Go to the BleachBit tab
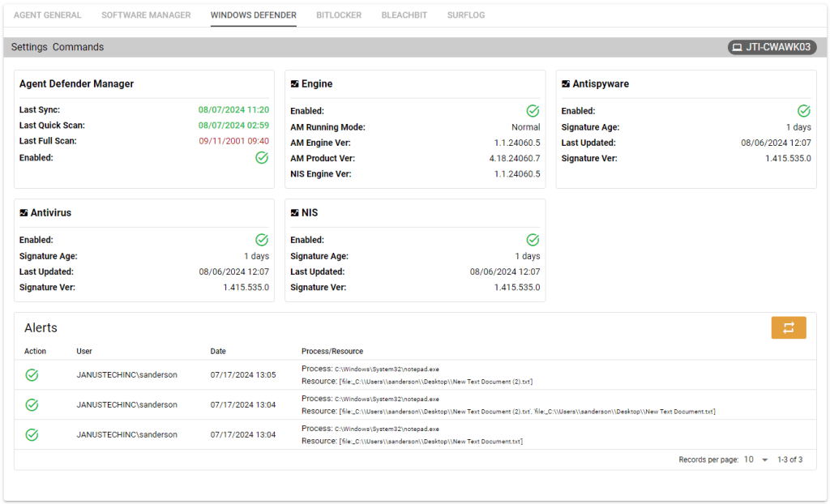 [404, 15]
